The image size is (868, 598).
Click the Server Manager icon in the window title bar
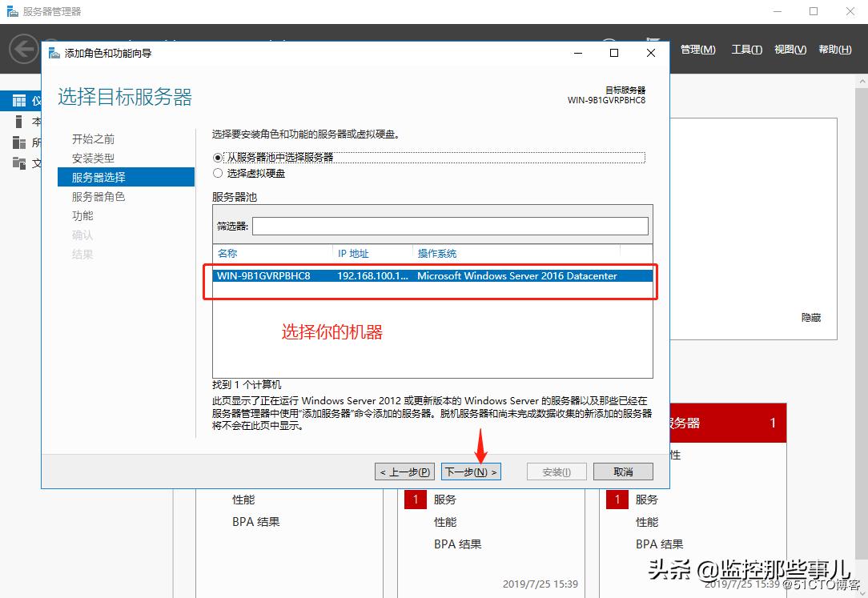click(10, 11)
